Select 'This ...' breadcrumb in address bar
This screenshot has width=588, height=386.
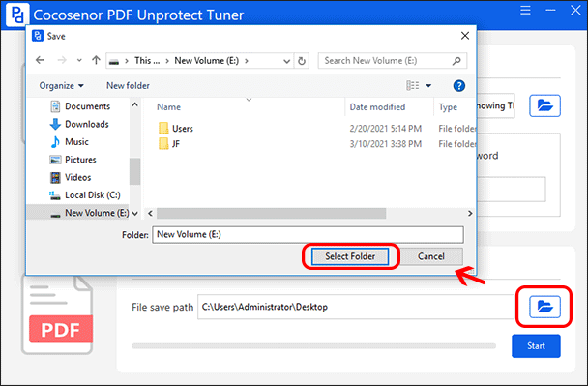click(147, 60)
